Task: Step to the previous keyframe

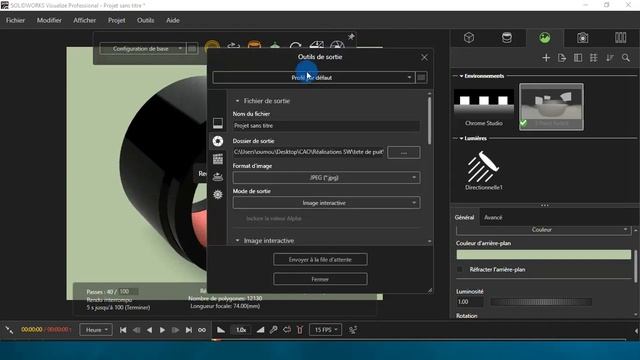Action: pyautogui.click(x=136, y=330)
